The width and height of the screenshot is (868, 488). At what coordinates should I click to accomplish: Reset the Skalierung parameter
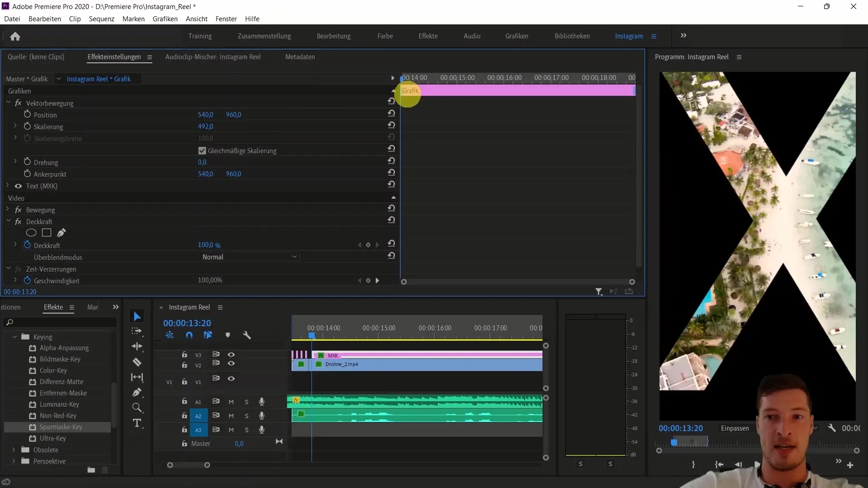pos(392,125)
